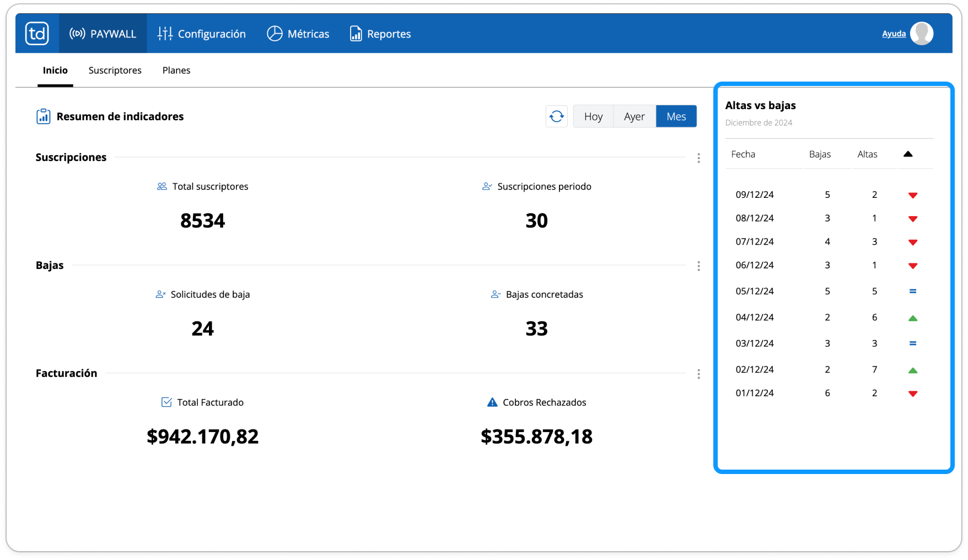Click the Suscripciones periodo user icon
The width and height of the screenshot is (968, 560).
pyautogui.click(x=487, y=186)
